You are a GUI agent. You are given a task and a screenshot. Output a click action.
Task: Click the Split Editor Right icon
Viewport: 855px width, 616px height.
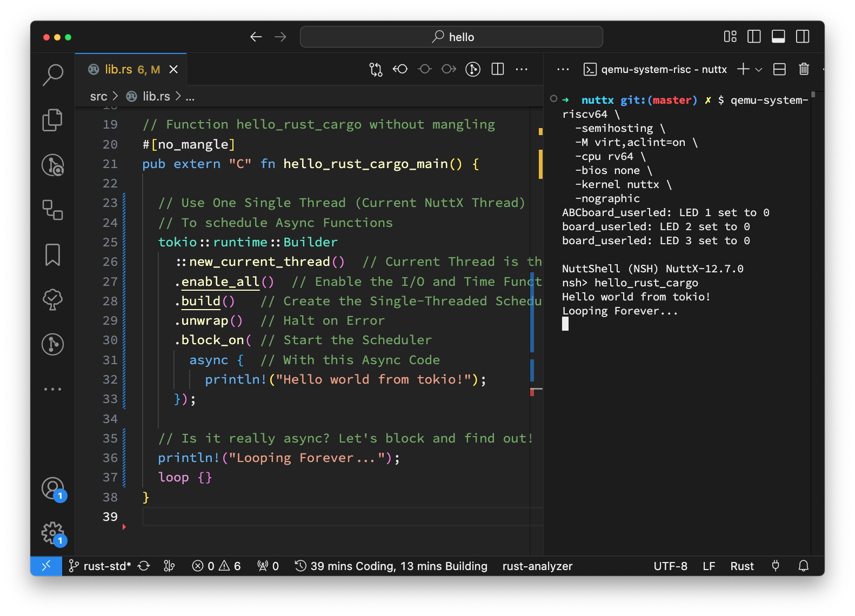(x=497, y=69)
